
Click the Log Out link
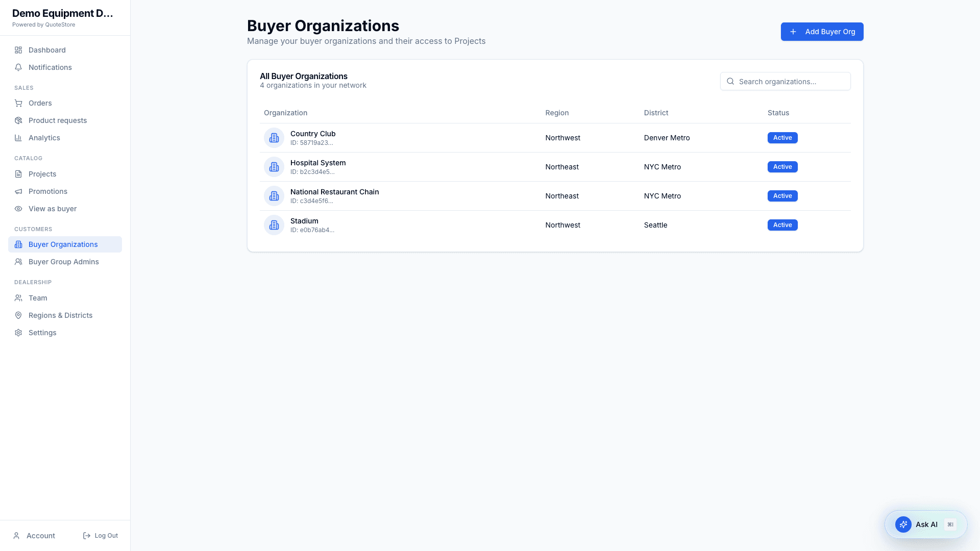(x=101, y=536)
